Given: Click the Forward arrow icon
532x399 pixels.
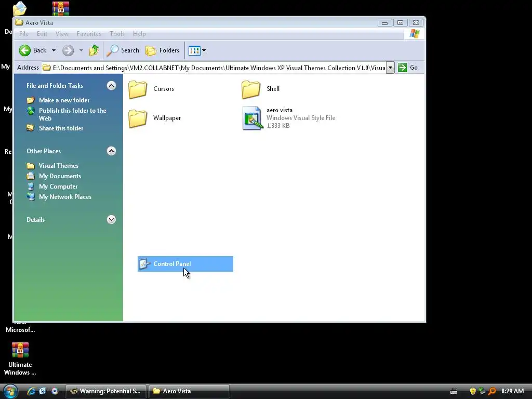Looking at the screenshot, I should [x=68, y=50].
